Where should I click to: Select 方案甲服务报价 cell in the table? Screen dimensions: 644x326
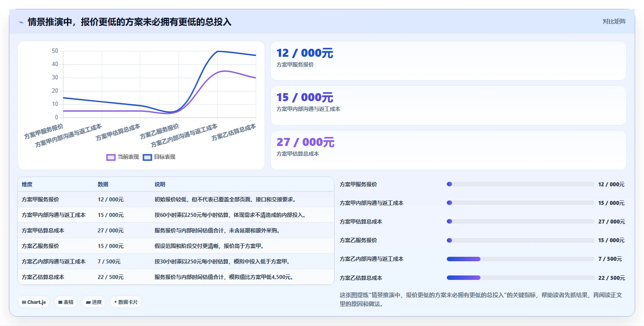(x=40, y=200)
